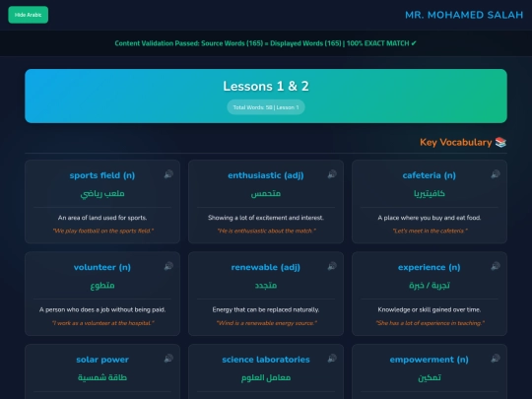The image size is (532, 399).
Task: Select the word cafeteria (n)
Action: tap(430, 175)
